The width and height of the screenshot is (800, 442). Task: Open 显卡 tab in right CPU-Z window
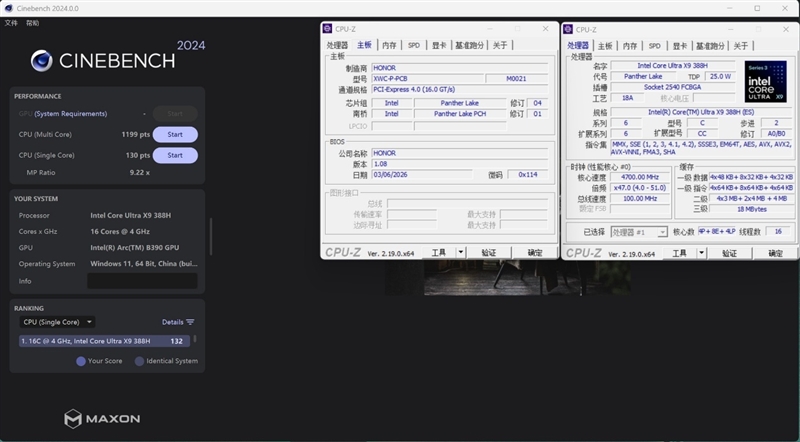pyautogui.click(x=680, y=46)
